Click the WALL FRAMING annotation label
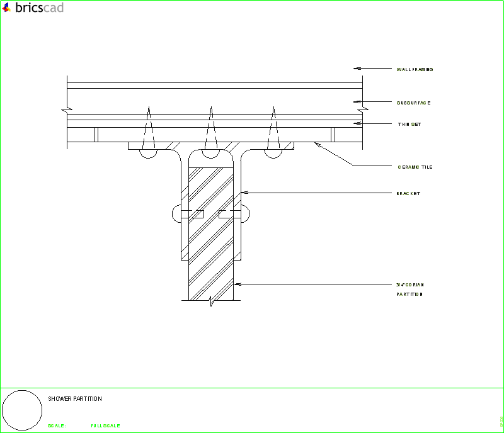 click(x=415, y=69)
